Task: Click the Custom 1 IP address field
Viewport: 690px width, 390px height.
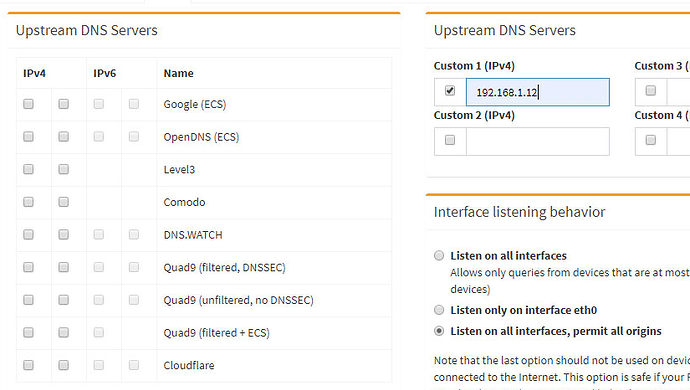Action: coord(538,92)
